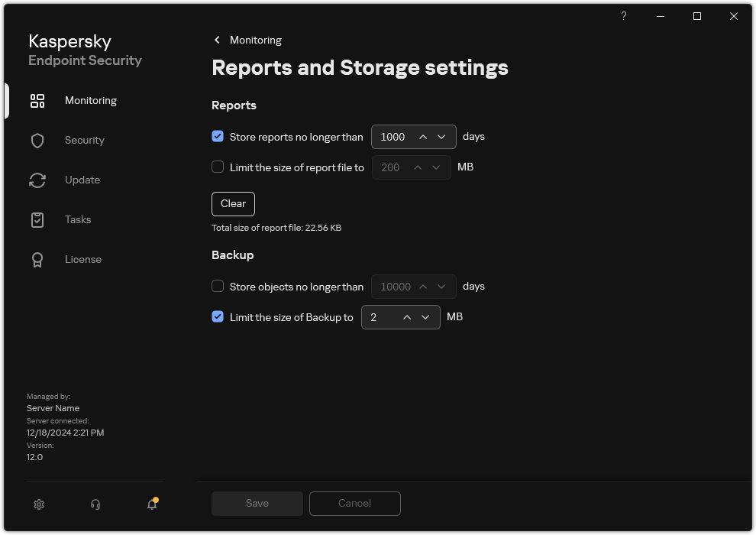756x535 pixels.
Task: Decrease object storage days with down arrow
Action: point(441,286)
